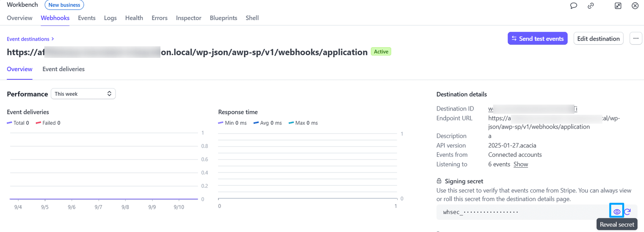Open the Logs tab
Screen dimensions: 644x232
click(110, 18)
